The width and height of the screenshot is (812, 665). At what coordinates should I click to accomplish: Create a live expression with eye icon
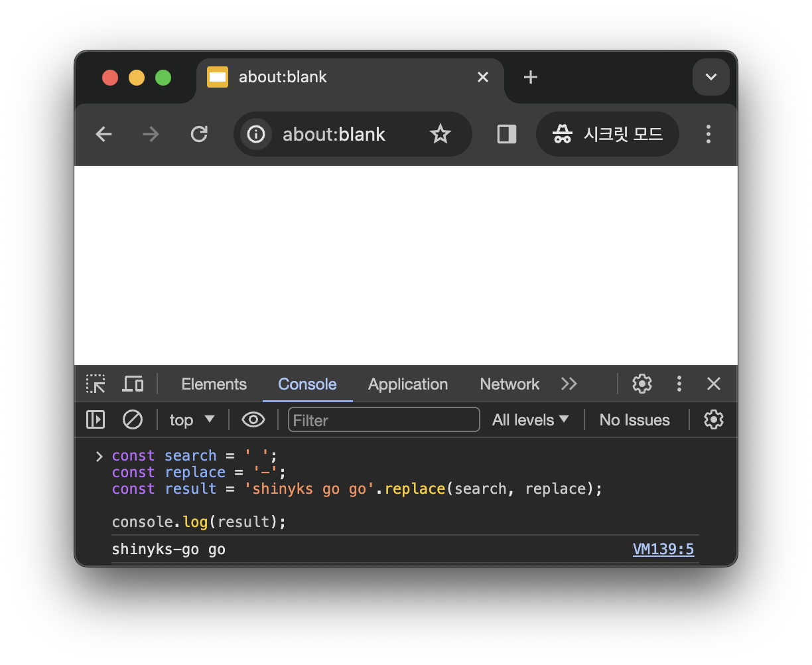(253, 419)
